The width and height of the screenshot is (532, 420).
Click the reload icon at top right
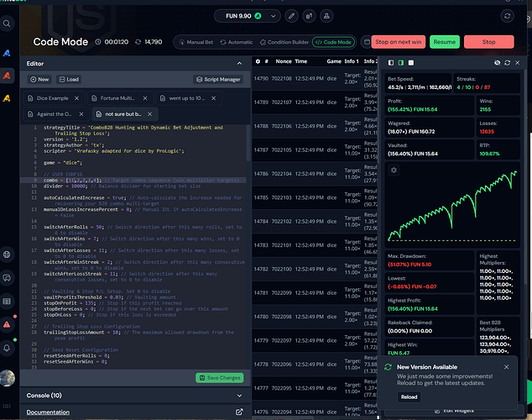point(505,16)
